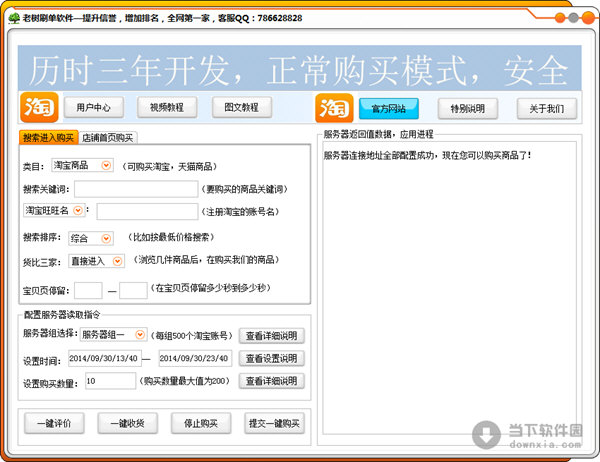This screenshot has height=462, width=600.
Task: Click the right orange Taobao logo icon
Action: point(334,108)
